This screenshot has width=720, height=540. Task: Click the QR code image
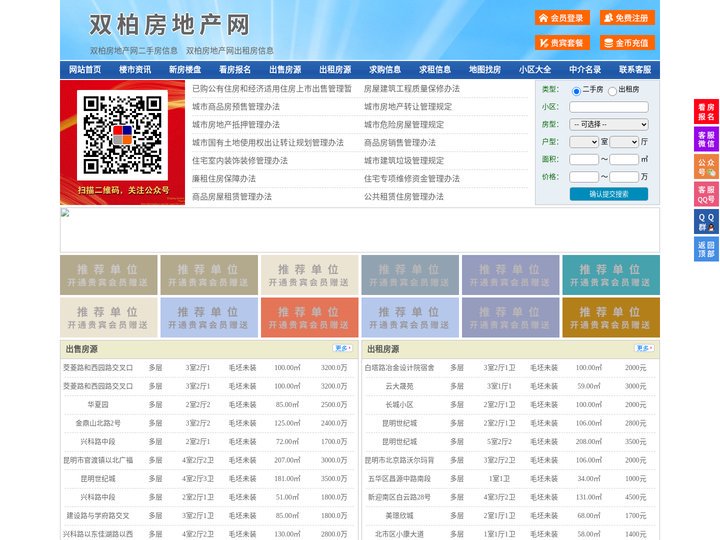(122, 135)
